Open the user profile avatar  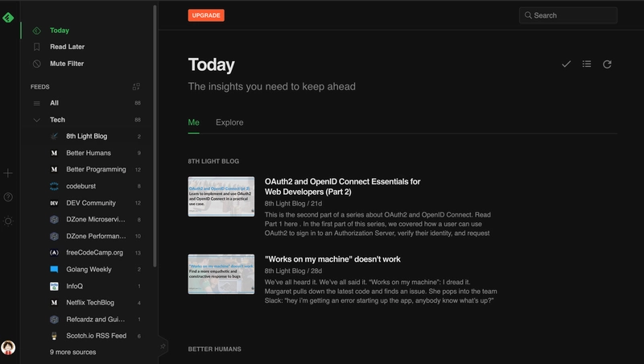tap(8, 348)
